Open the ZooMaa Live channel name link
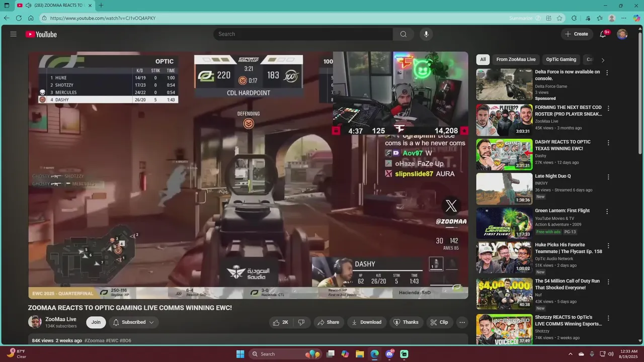Image resolution: width=644 pixels, height=362 pixels. [61, 319]
